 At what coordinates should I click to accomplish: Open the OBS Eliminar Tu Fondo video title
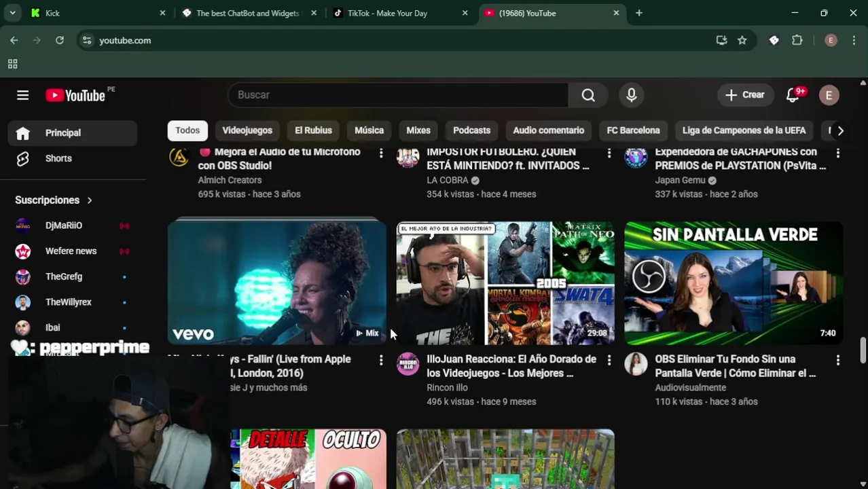[x=736, y=366]
